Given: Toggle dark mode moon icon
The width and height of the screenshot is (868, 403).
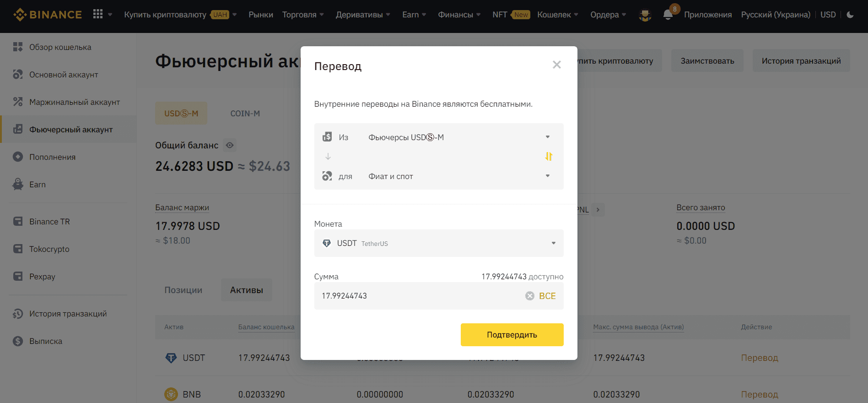Looking at the screenshot, I should click(x=850, y=15).
